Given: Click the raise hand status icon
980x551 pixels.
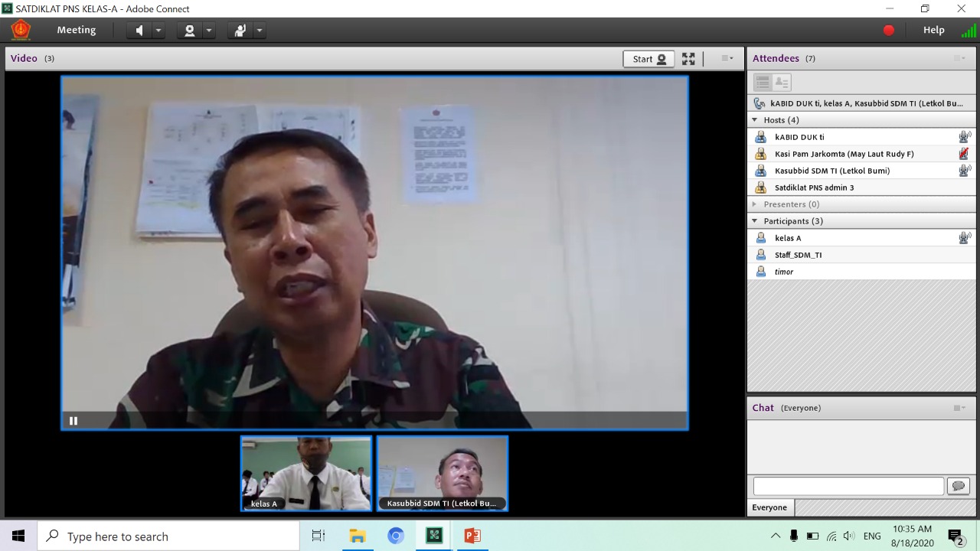Looking at the screenshot, I should point(240,31).
